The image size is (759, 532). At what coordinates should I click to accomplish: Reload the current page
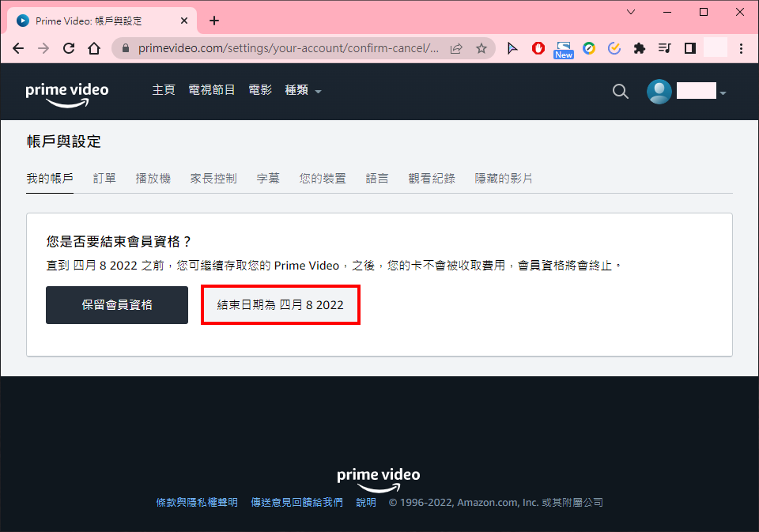69,48
